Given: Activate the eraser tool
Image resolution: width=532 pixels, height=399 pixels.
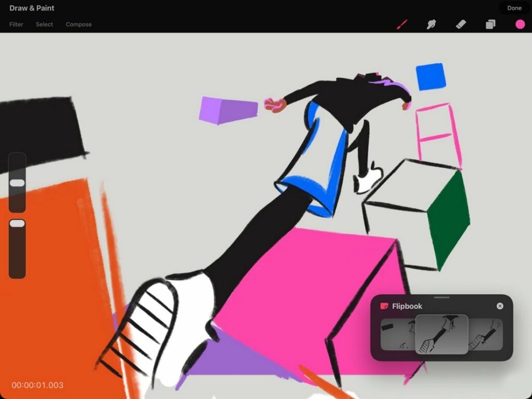Looking at the screenshot, I should 460,24.
